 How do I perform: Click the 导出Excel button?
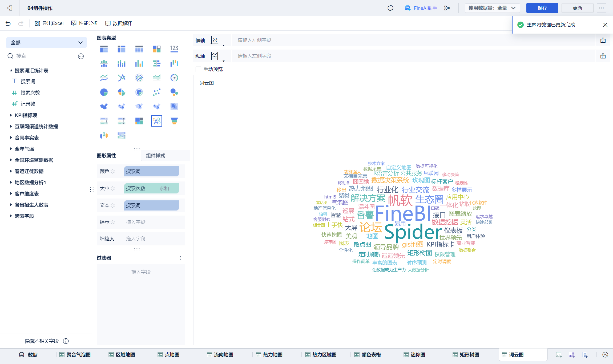click(x=49, y=23)
